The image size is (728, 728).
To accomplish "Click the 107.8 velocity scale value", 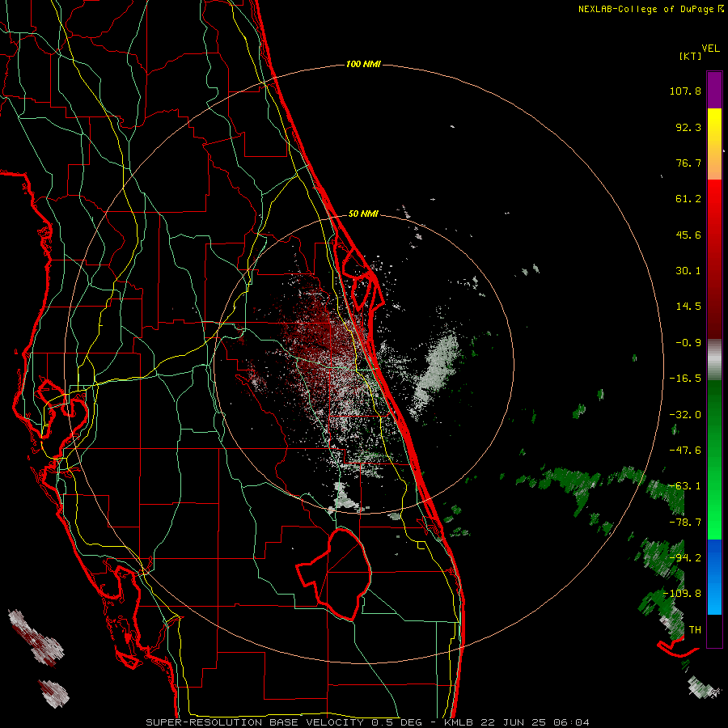I will tap(685, 91).
